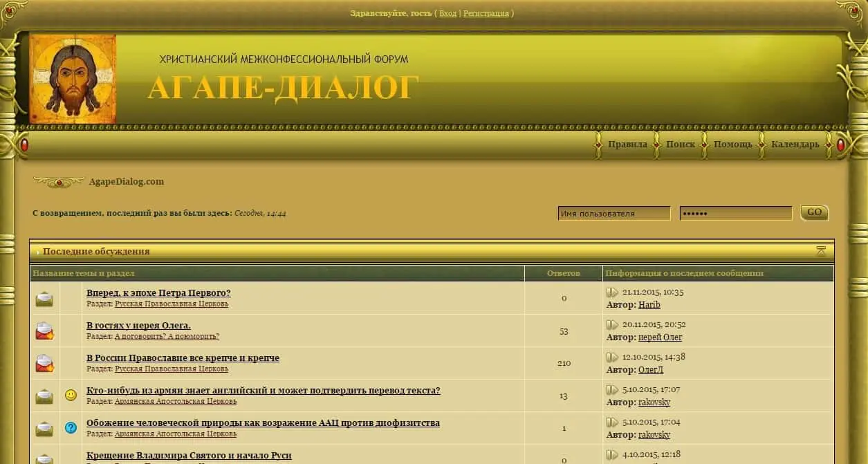Submit login with the GO button
The height and width of the screenshot is (464, 868).
[815, 213]
